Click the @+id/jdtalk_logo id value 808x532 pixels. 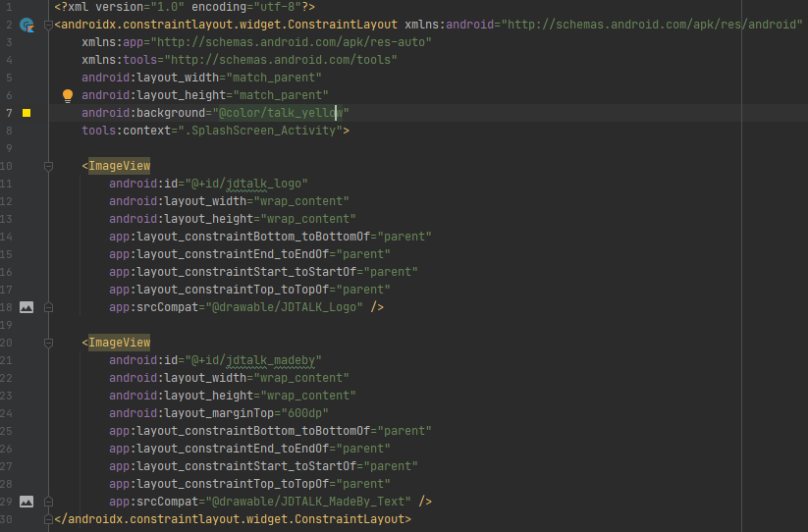point(246,184)
